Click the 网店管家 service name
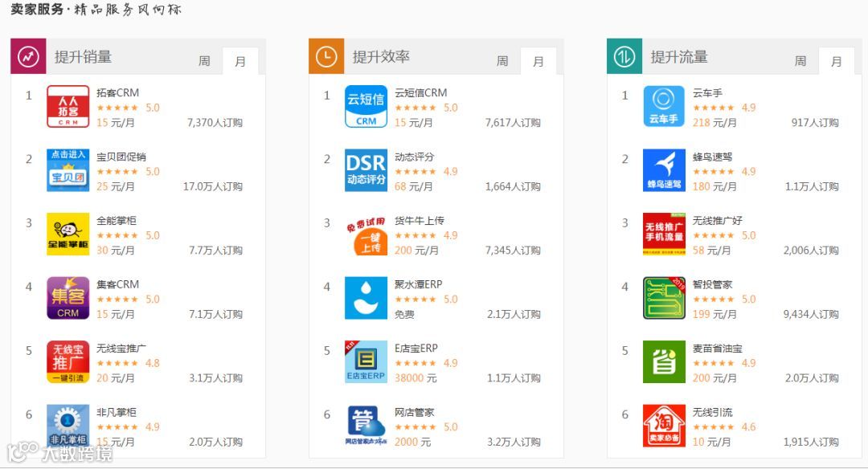 coord(414,412)
